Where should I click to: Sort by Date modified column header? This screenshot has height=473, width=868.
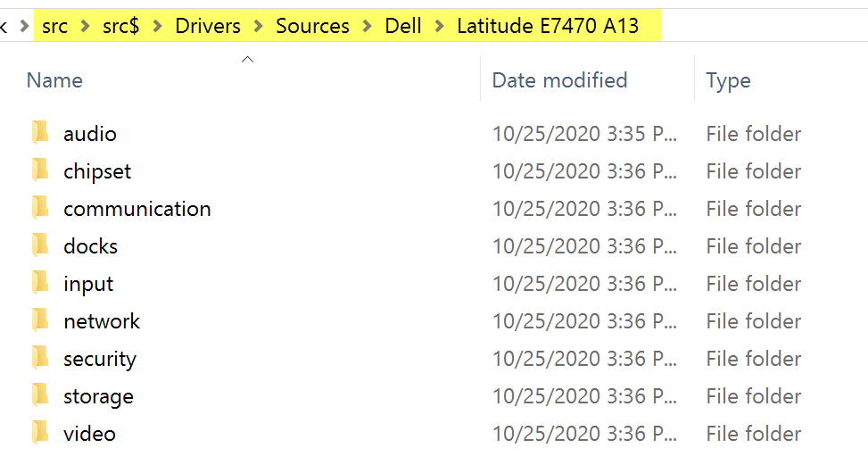pos(559,80)
